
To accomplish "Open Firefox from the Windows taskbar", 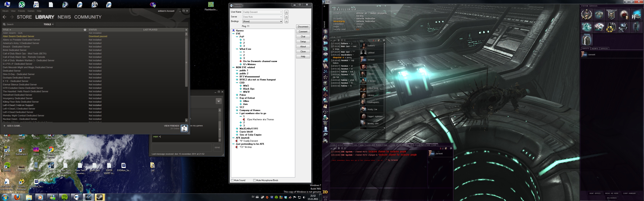I will click(17, 198).
